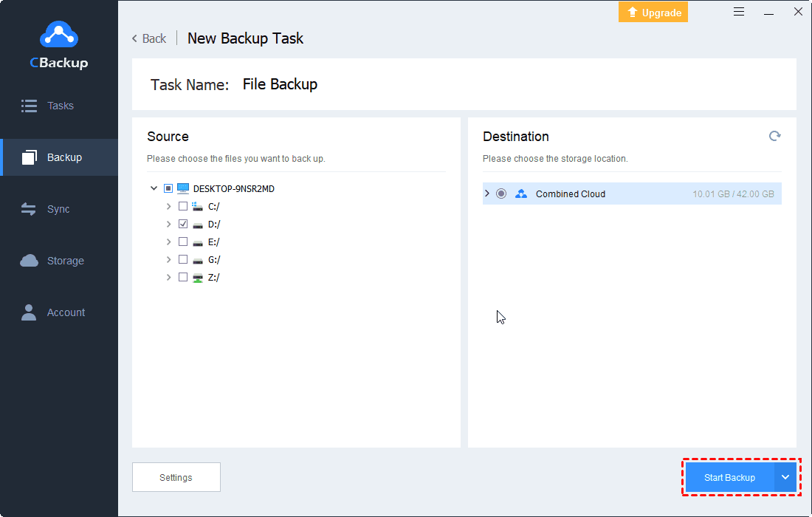Expand the E:/ drive node
The height and width of the screenshot is (517, 812).
[x=168, y=242]
